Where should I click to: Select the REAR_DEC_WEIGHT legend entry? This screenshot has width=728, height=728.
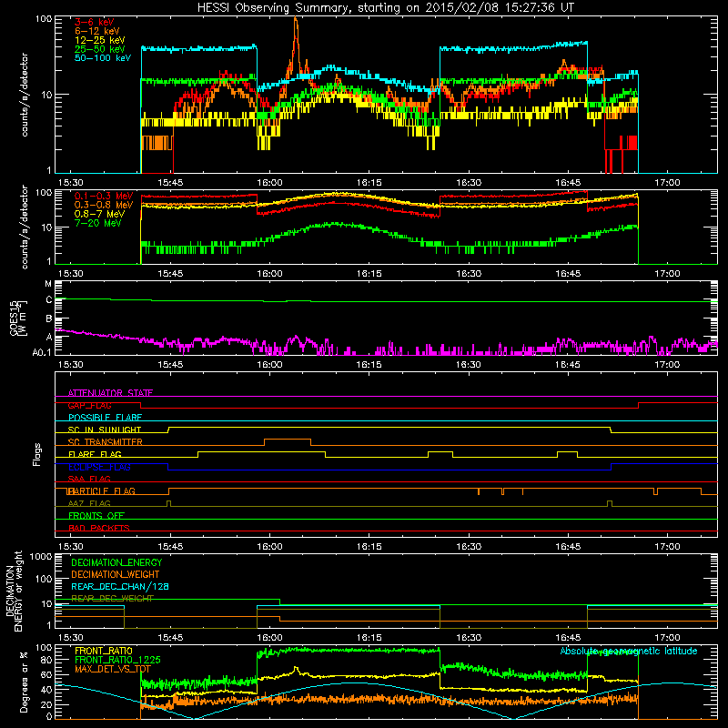[112, 599]
